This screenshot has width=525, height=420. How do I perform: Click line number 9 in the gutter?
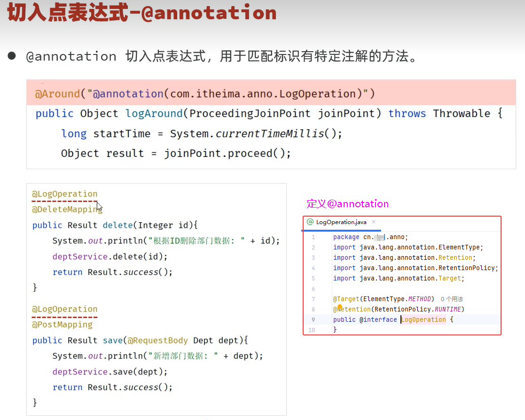(x=313, y=319)
